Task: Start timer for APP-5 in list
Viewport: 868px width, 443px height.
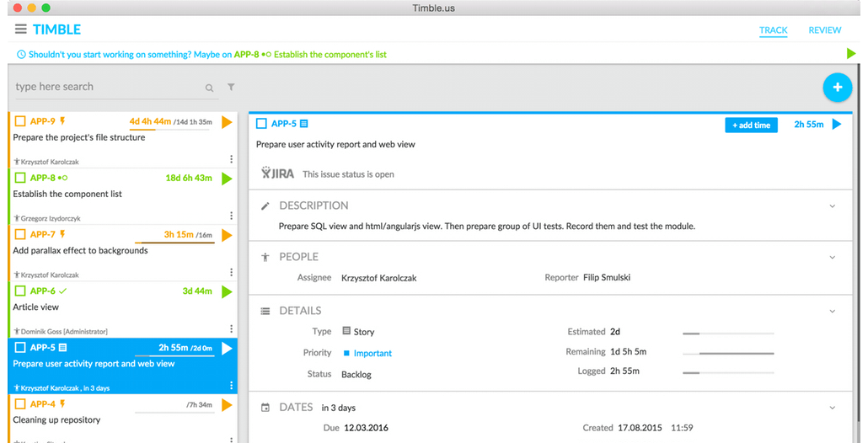Action: 227,348
